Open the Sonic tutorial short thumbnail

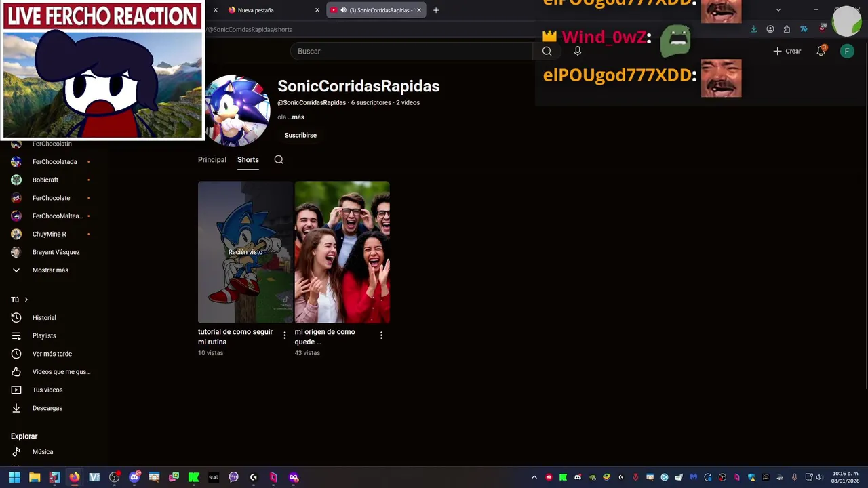[245, 252]
